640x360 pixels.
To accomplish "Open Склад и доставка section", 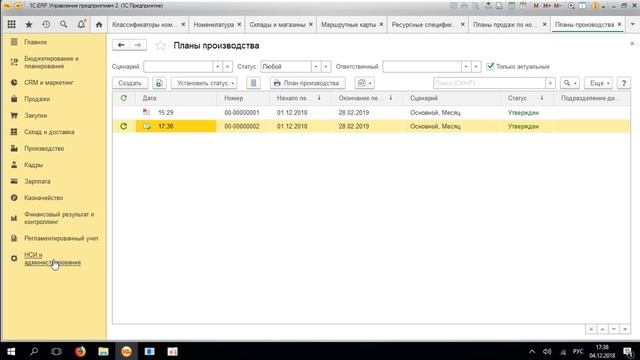I will click(x=49, y=132).
